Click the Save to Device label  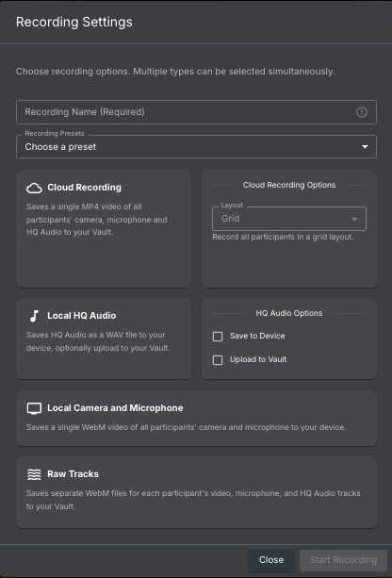click(257, 336)
